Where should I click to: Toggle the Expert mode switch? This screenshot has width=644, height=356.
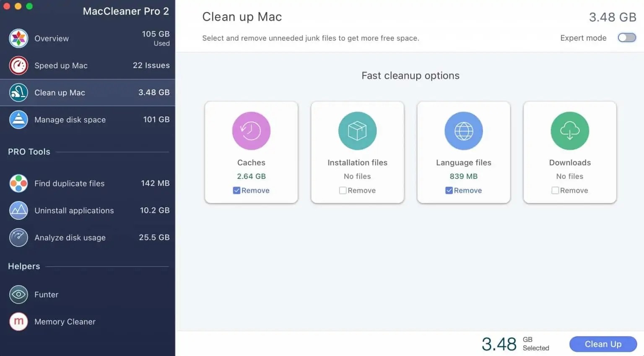(627, 38)
